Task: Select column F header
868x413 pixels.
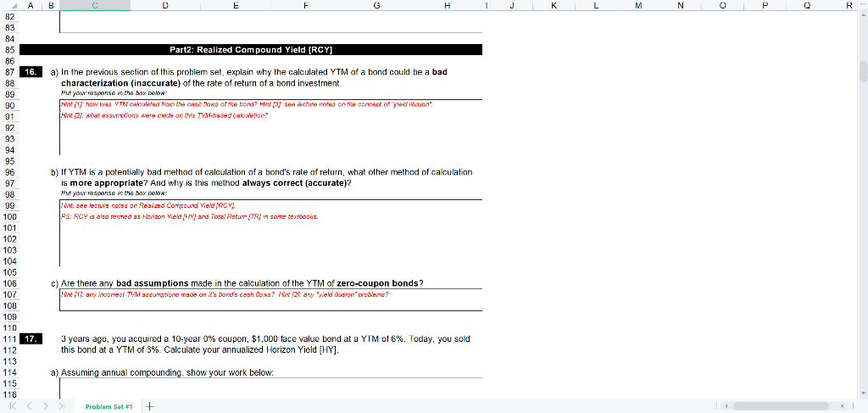Action: [306, 6]
